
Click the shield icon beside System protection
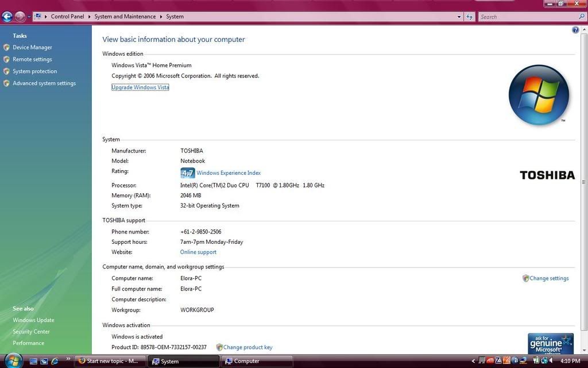6,71
